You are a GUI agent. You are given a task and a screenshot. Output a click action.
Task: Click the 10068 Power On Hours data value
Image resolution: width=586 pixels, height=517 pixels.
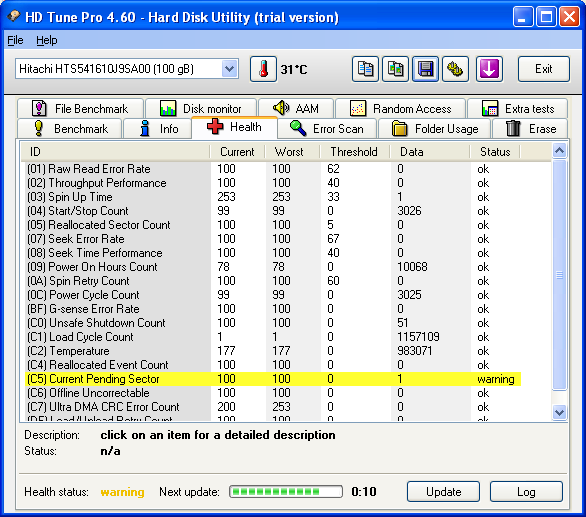tap(412, 267)
